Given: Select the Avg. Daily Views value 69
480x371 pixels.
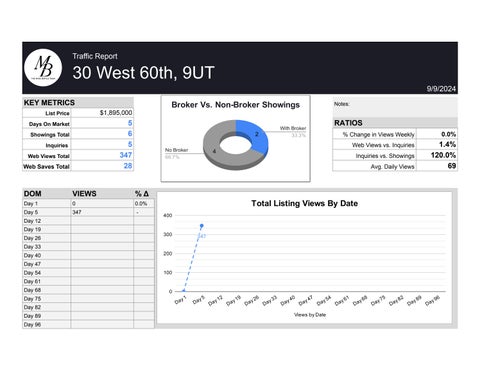Looking at the screenshot, I should 452,166.
